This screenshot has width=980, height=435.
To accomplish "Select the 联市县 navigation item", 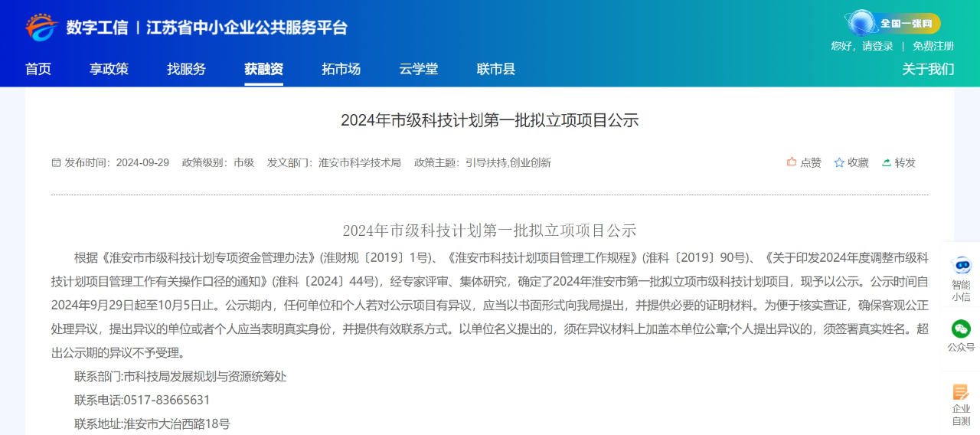I will coord(495,69).
